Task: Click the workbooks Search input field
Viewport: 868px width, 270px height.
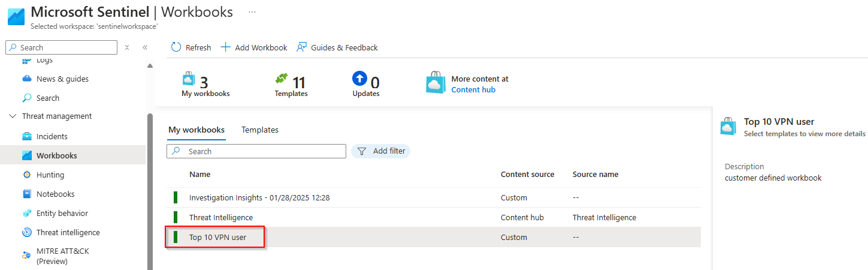Action: point(256,151)
